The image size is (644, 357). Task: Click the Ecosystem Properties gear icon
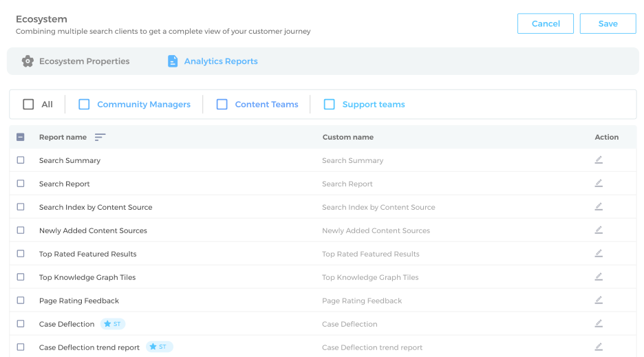(x=28, y=61)
